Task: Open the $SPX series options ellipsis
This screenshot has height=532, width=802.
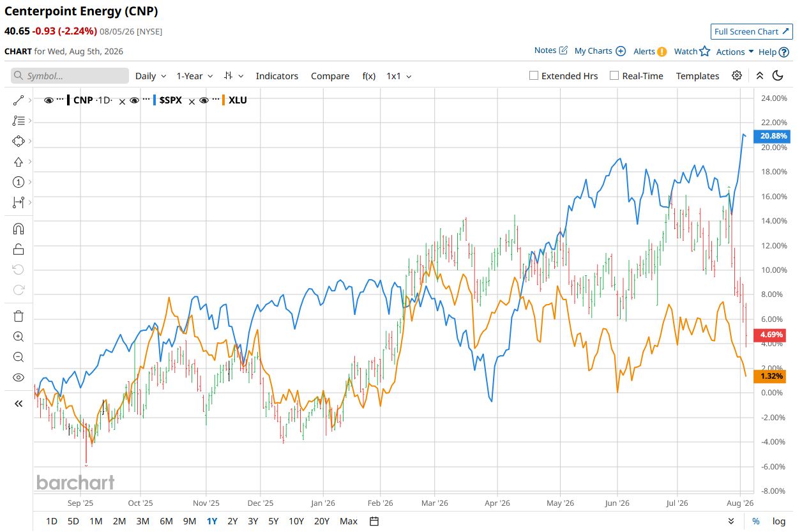Action: point(146,100)
